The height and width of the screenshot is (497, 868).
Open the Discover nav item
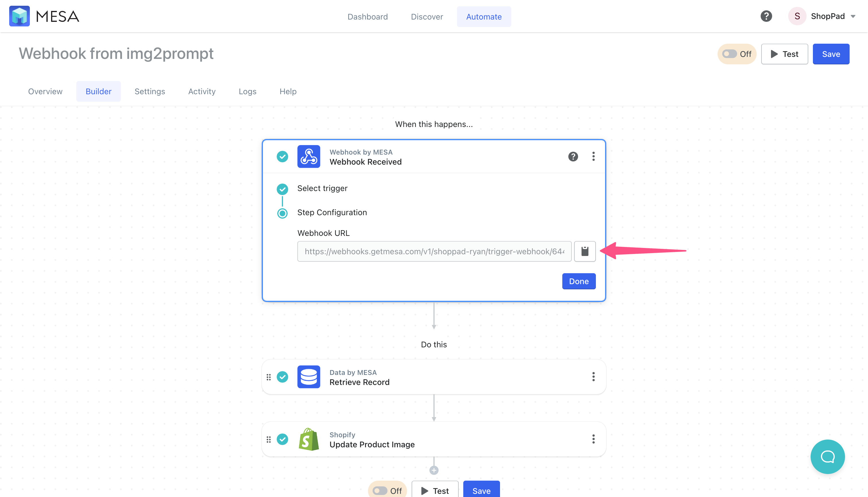tap(427, 16)
